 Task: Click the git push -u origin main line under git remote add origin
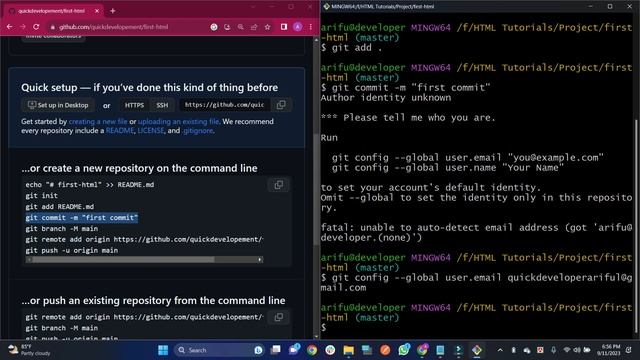coord(71,250)
